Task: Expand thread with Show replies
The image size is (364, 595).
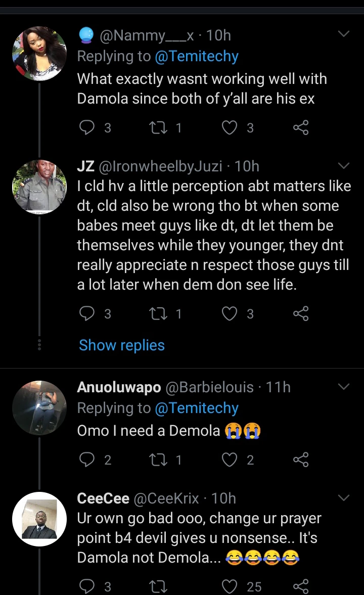Action: tap(122, 345)
